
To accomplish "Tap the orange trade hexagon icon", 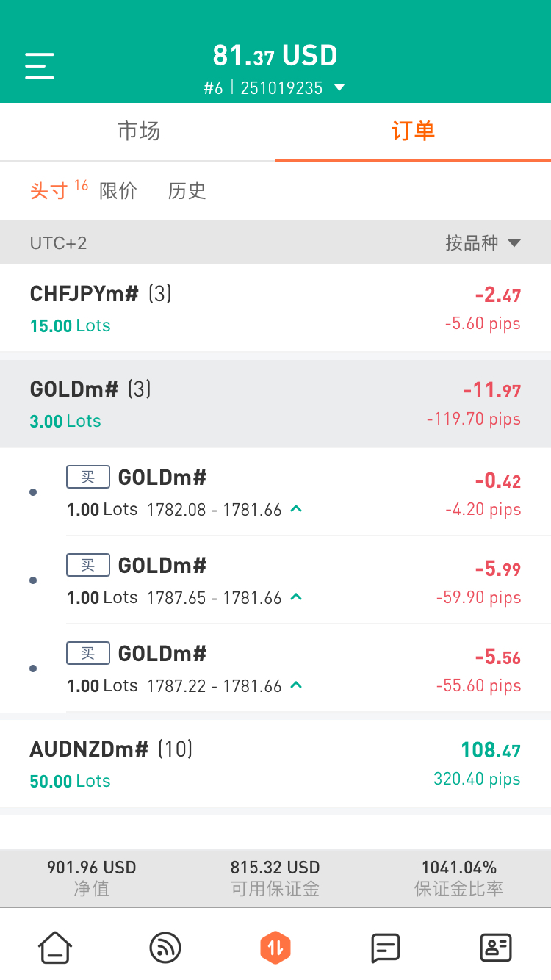I will coord(275,948).
